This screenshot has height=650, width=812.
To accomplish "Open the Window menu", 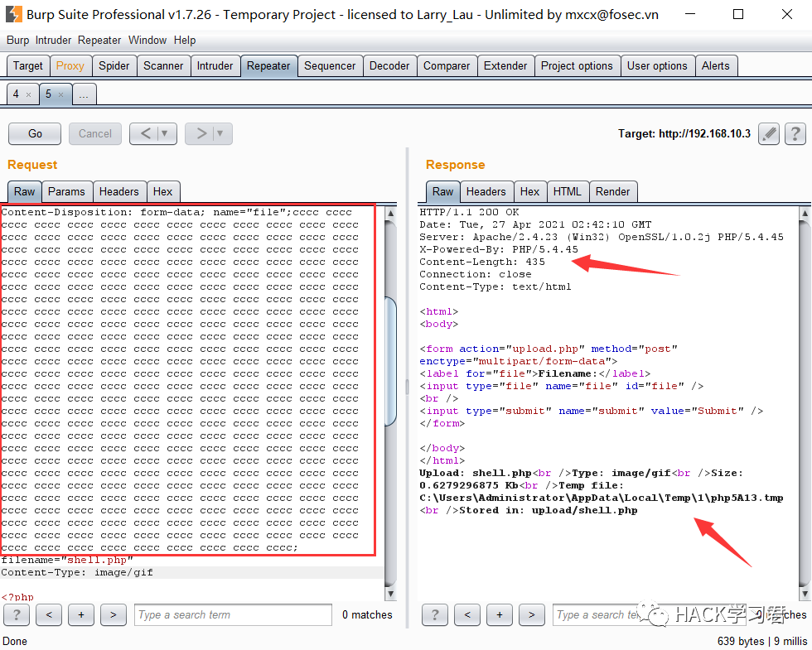I will 147,41.
